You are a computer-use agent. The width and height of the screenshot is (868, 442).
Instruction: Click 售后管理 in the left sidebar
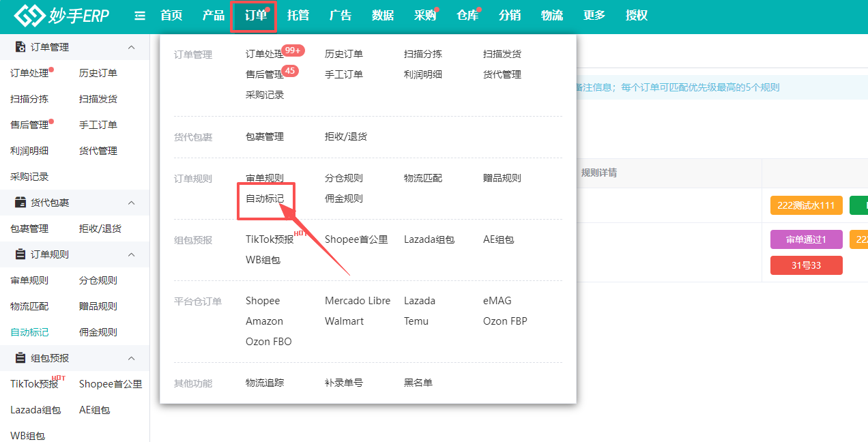[29, 125]
